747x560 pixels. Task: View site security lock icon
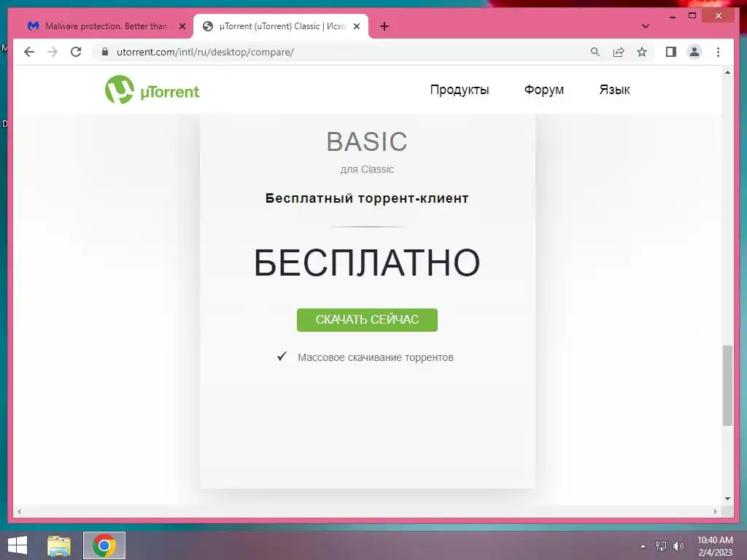(x=105, y=52)
